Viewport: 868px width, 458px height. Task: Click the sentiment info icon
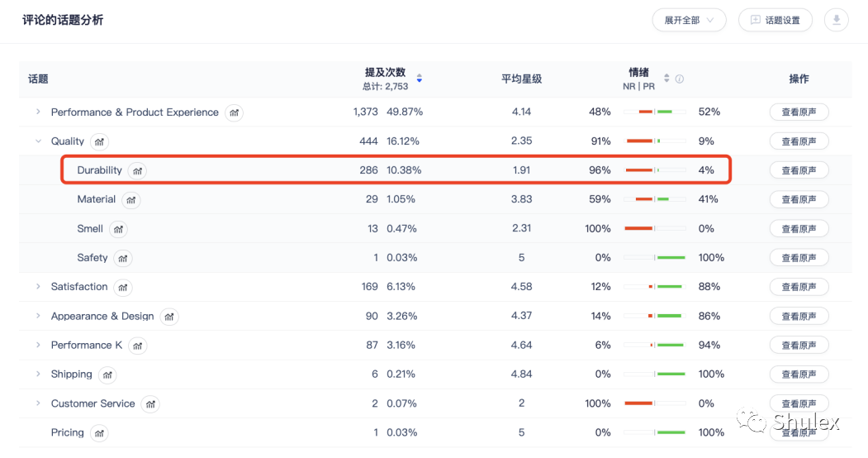(680, 79)
